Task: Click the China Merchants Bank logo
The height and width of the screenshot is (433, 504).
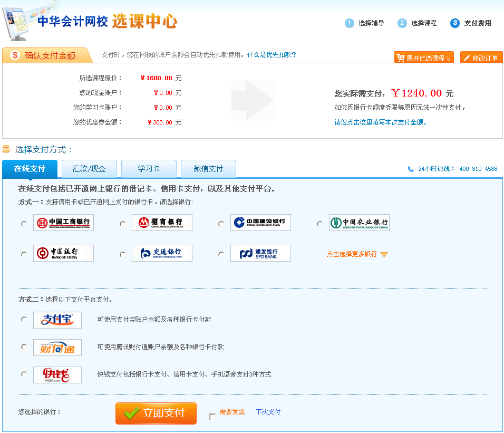Action: tap(162, 223)
